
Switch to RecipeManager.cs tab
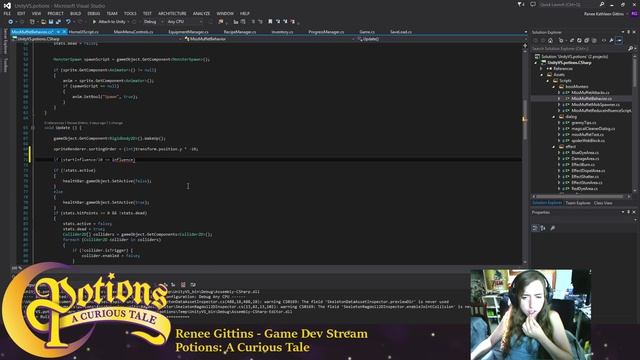(x=240, y=32)
